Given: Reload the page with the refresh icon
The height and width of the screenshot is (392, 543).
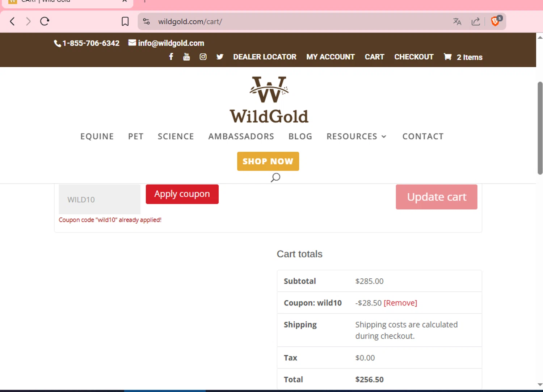Looking at the screenshot, I should pos(45,21).
